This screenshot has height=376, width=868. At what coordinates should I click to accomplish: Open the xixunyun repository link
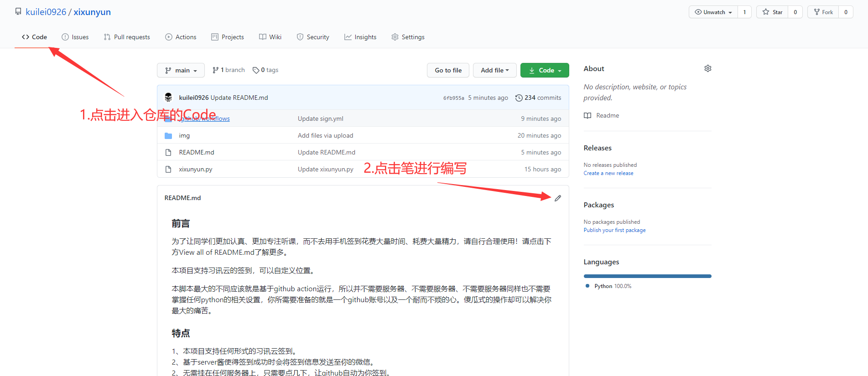pos(92,12)
